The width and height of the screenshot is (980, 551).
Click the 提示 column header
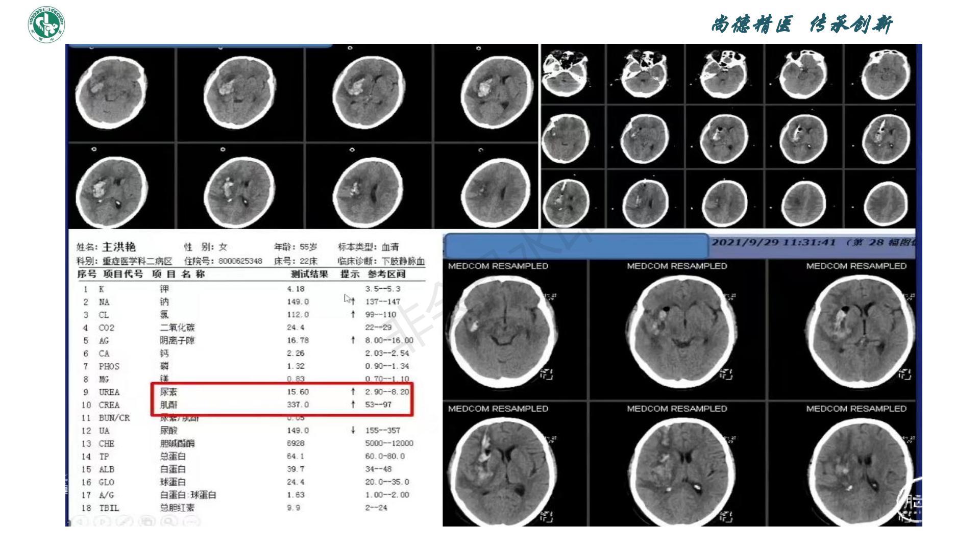(350, 274)
